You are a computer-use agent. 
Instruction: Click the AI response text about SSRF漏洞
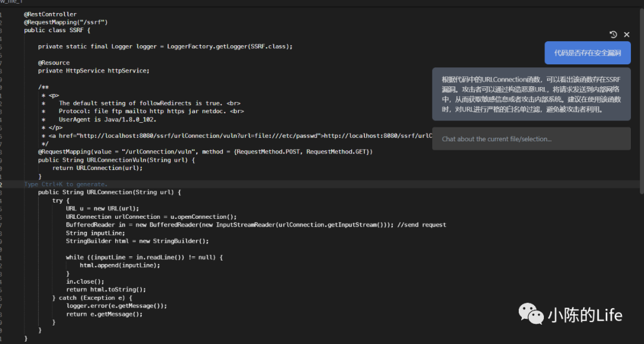pyautogui.click(x=531, y=94)
